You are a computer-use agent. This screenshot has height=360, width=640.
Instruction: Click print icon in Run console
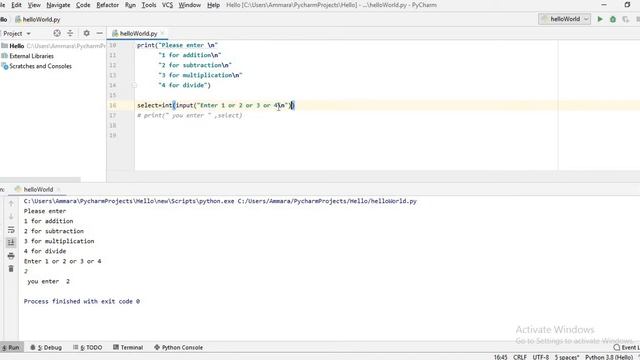[11, 256]
